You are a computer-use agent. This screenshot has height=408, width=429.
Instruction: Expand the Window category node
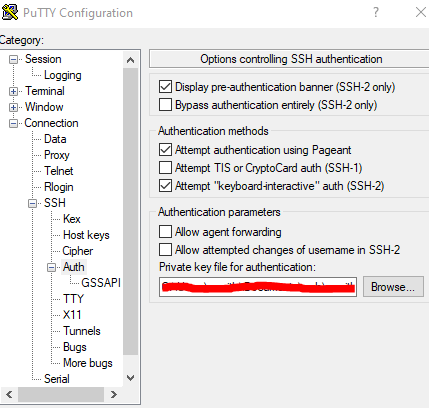pos(13,107)
